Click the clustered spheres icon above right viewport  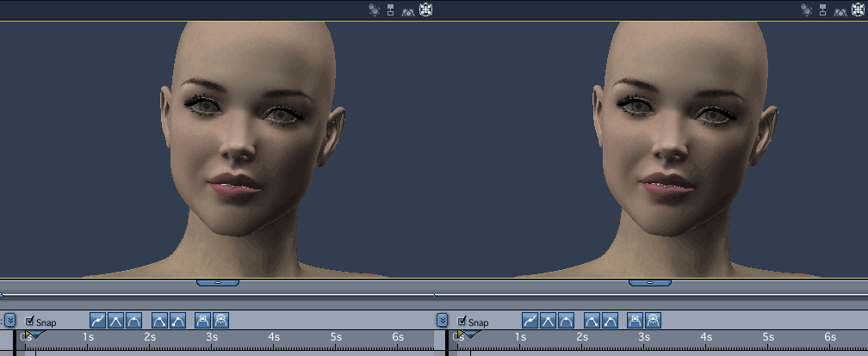807,9
